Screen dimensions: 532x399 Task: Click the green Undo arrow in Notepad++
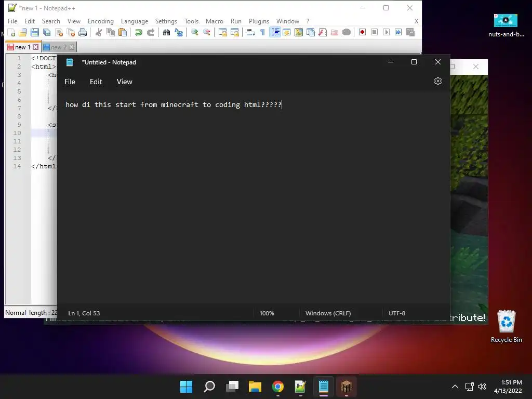[x=138, y=32]
